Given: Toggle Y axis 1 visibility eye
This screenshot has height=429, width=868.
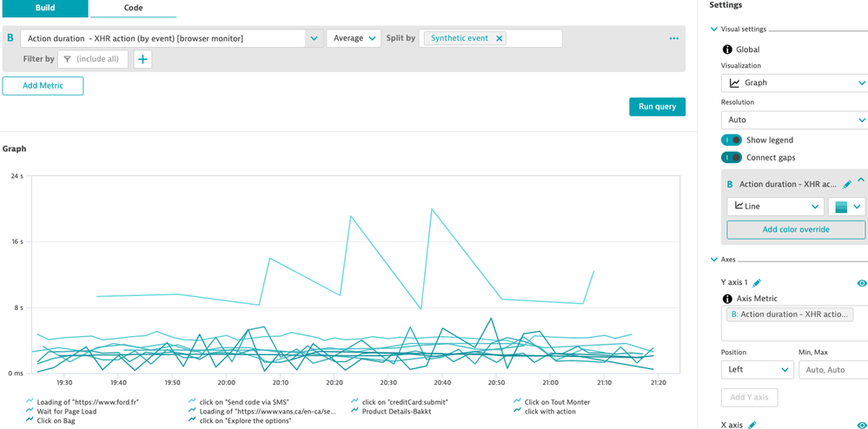Looking at the screenshot, I should tap(861, 283).
